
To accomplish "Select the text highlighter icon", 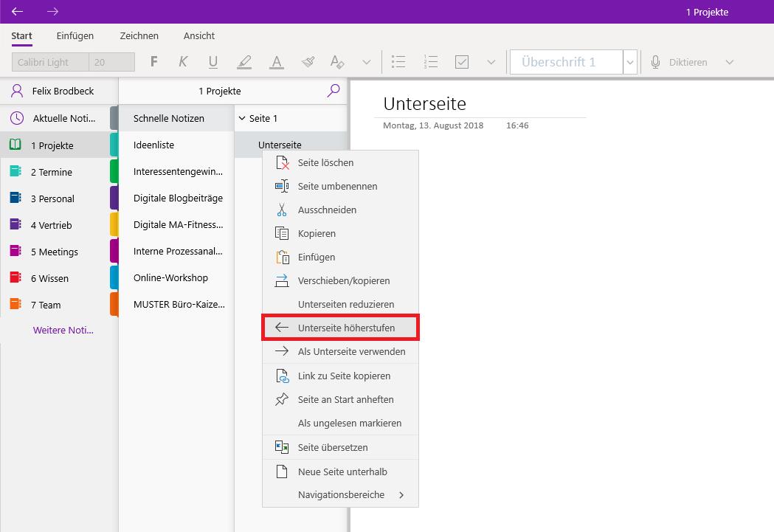I will pos(244,62).
